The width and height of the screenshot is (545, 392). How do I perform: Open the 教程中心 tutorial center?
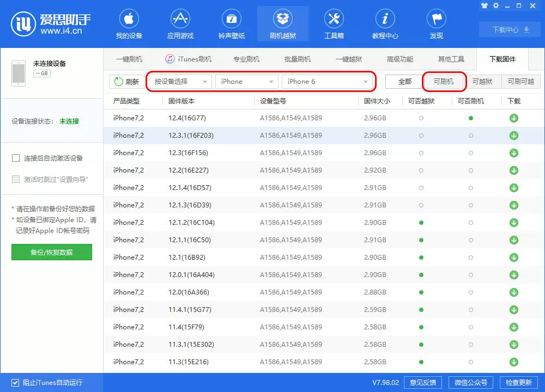pos(385,24)
